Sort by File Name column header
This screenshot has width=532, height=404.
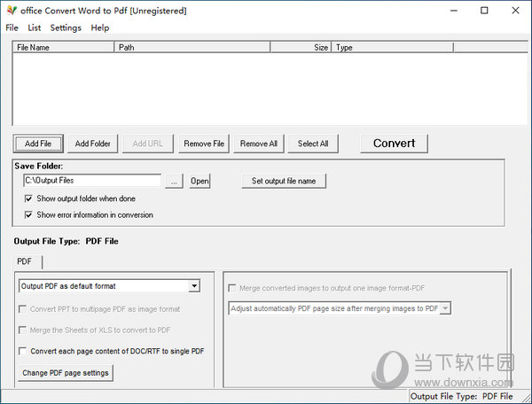pyautogui.click(x=64, y=48)
